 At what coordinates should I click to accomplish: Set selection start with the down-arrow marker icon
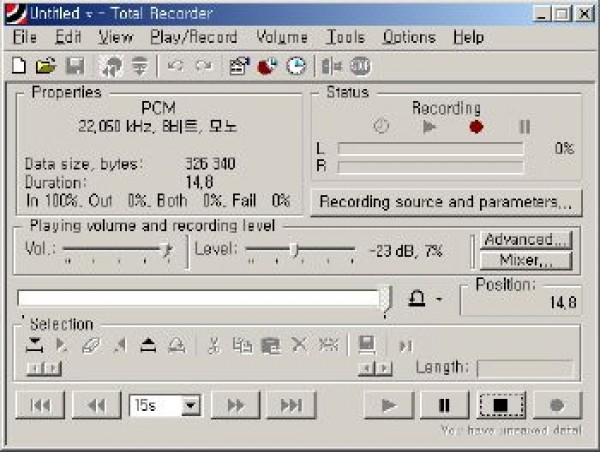[x=34, y=345]
